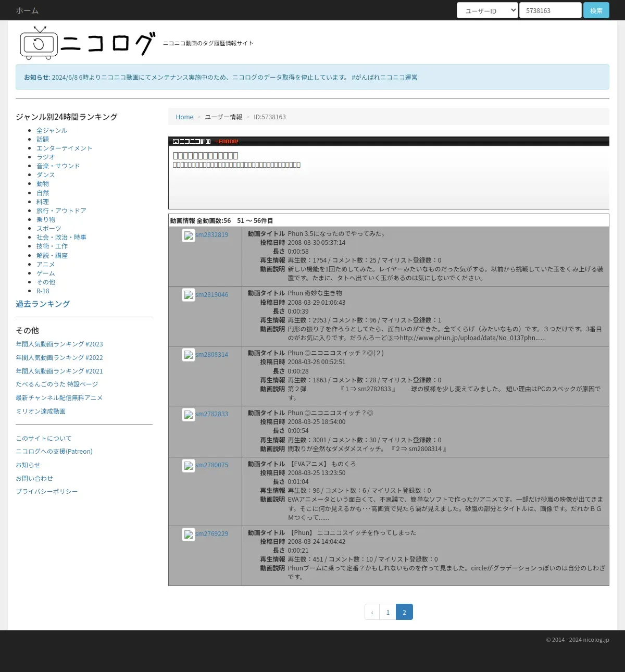Open the 自然 ranking
Screen dimensions: 625x672
tap(43, 193)
